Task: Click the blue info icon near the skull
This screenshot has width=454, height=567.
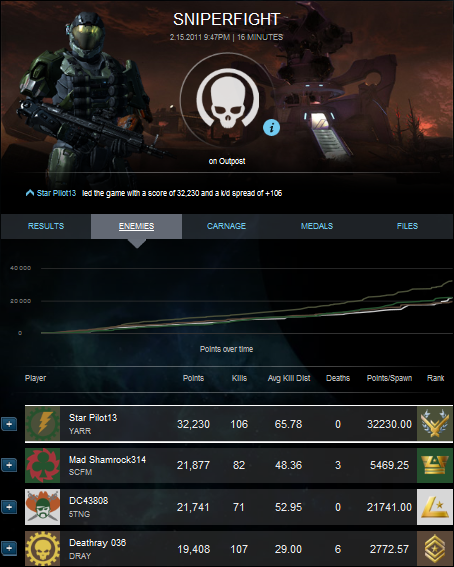Action: point(271,128)
